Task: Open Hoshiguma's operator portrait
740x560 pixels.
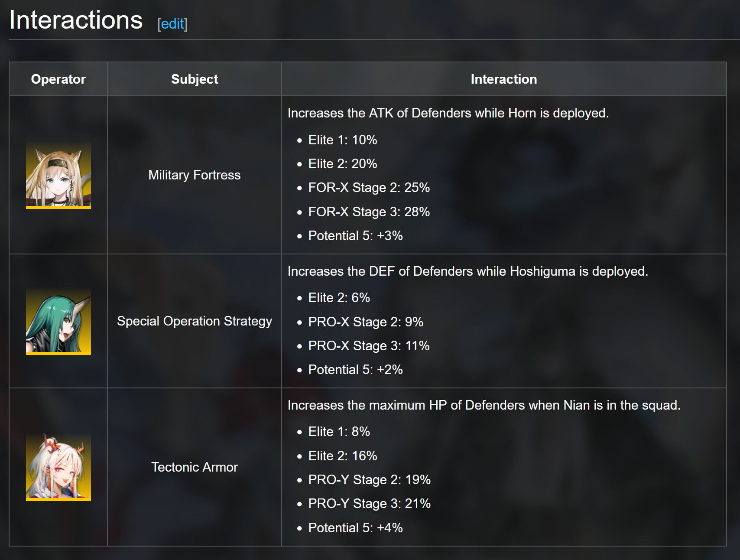Action: (x=58, y=321)
